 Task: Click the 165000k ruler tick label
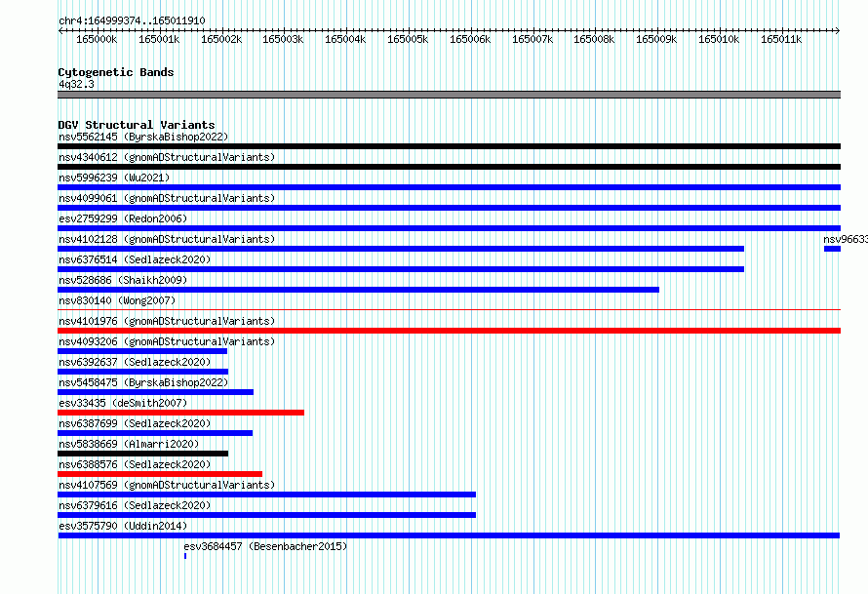[97, 39]
